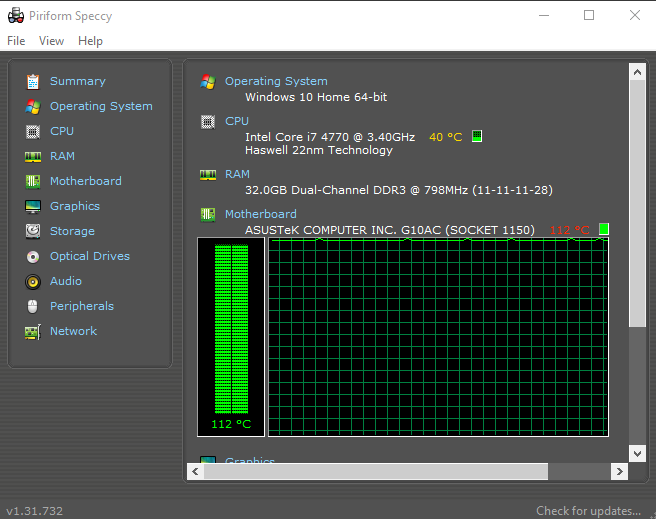This screenshot has width=656, height=519.
Task: Click the CPU chip icon in summary panel
Action: (x=208, y=122)
